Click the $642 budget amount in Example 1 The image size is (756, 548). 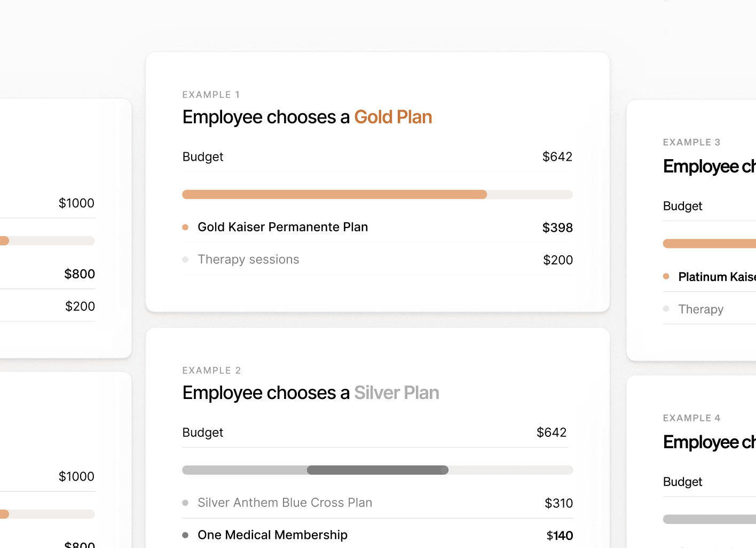tap(557, 156)
